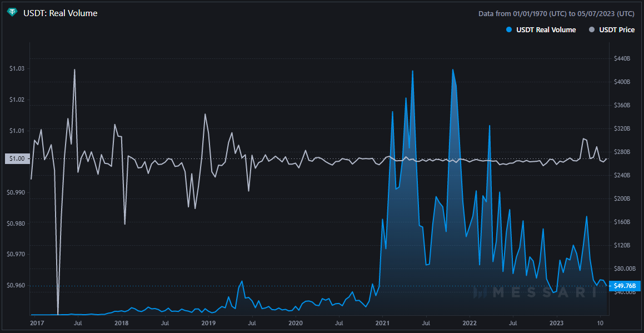Select the 2021 marker on the time axis
644x333 pixels.
click(x=382, y=323)
